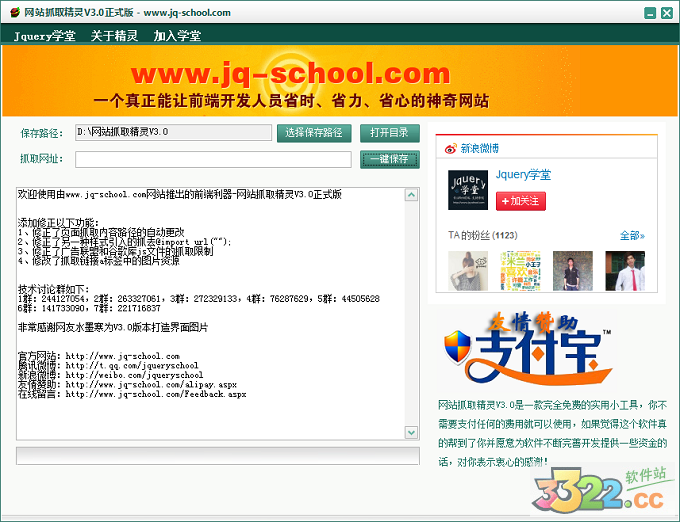Click the www.jq-school.com orange banner
This screenshot has height=522, width=680.
(340, 81)
